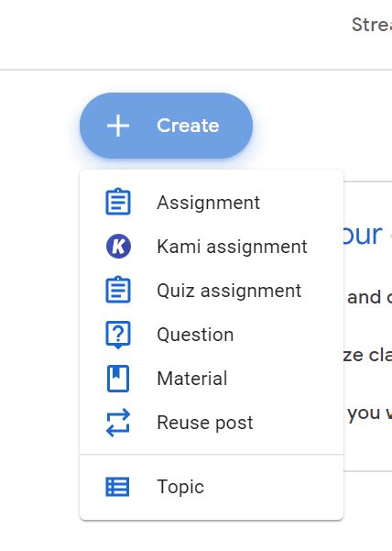The height and width of the screenshot is (551, 392).
Task: Click the Assignment clipboard icon
Action: click(118, 202)
